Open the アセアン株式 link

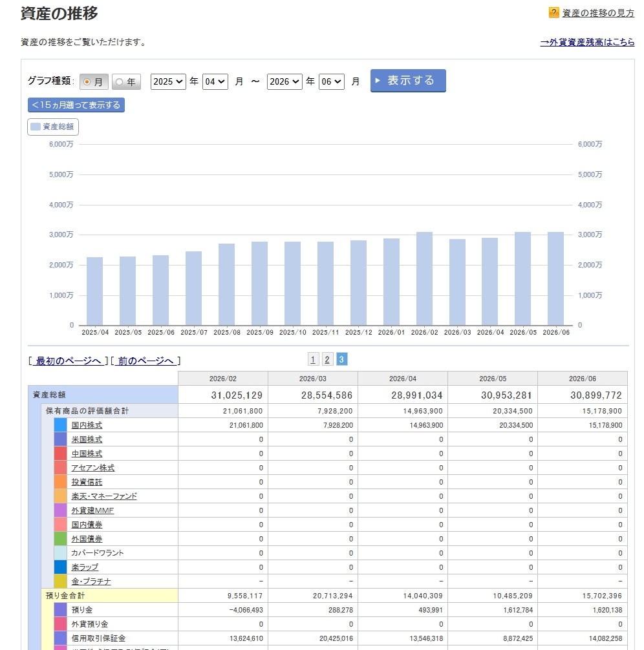(x=92, y=468)
